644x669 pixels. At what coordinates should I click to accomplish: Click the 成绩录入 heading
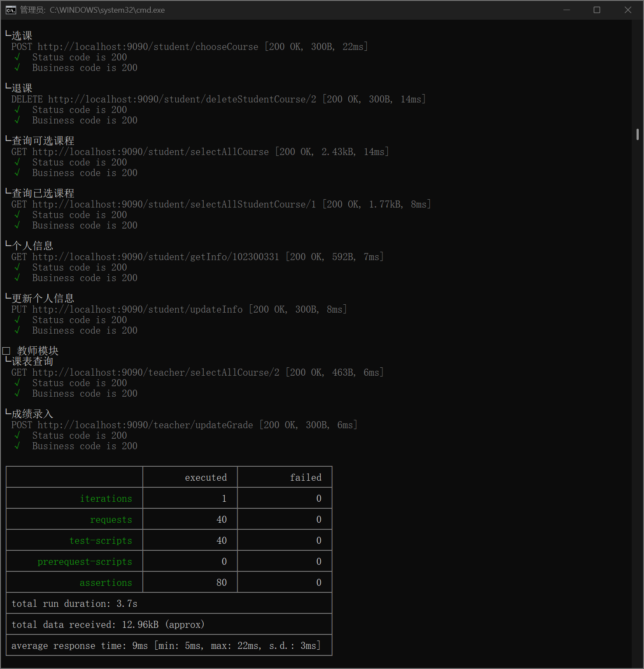[x=32, y=414]
